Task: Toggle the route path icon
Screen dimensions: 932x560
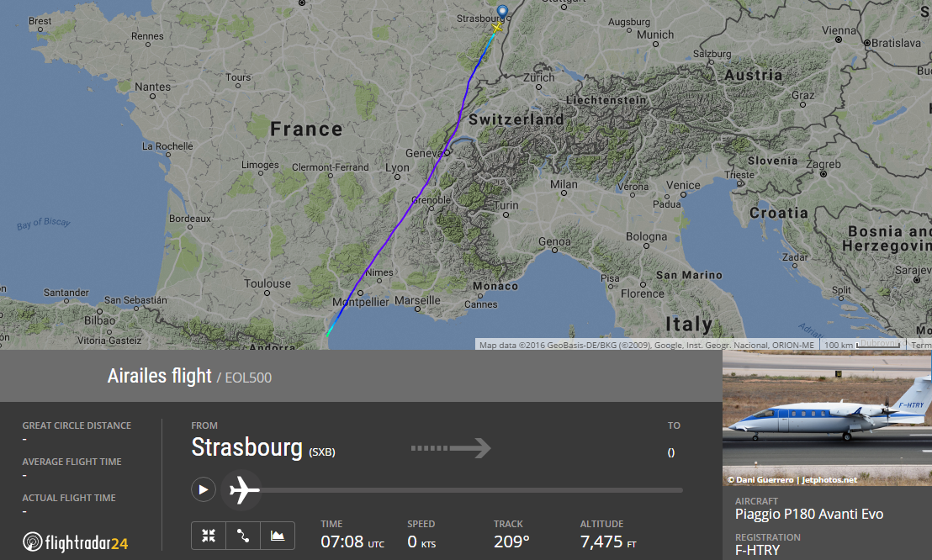Action: tap(243, 536)
